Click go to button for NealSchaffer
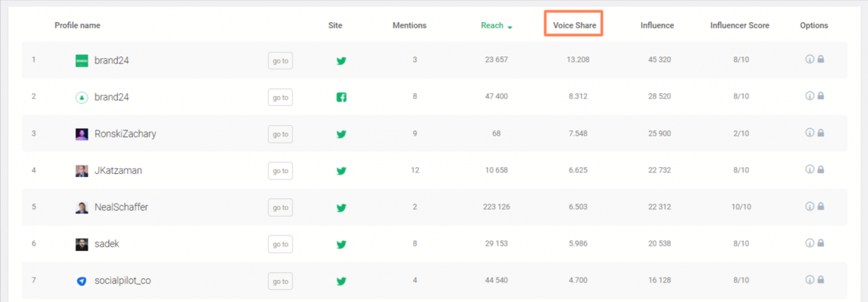868x302 pixels. pos(280,207)
